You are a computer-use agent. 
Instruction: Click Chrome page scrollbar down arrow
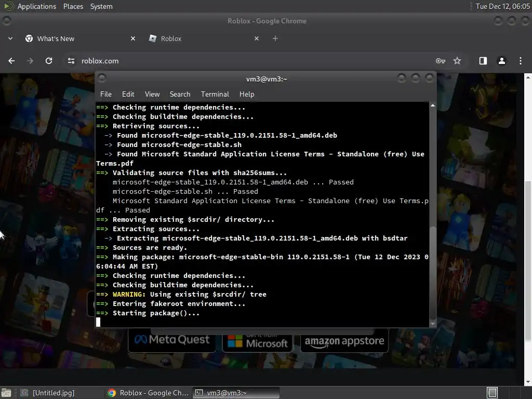528,382
